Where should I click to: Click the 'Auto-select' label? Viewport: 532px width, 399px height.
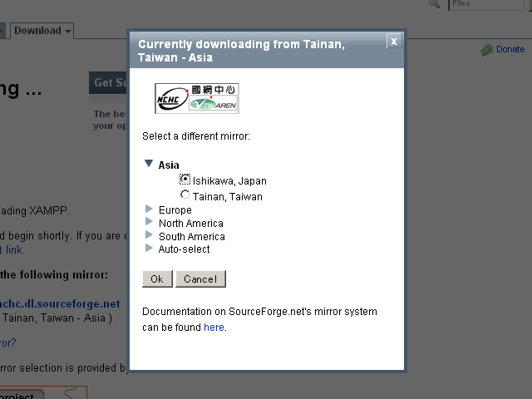[x=184, y=249]
